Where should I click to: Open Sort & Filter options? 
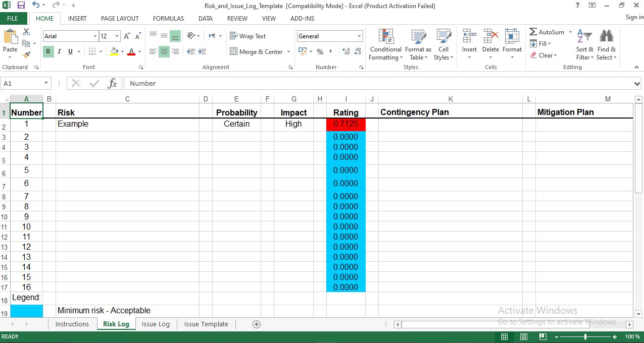click(584, 44)
